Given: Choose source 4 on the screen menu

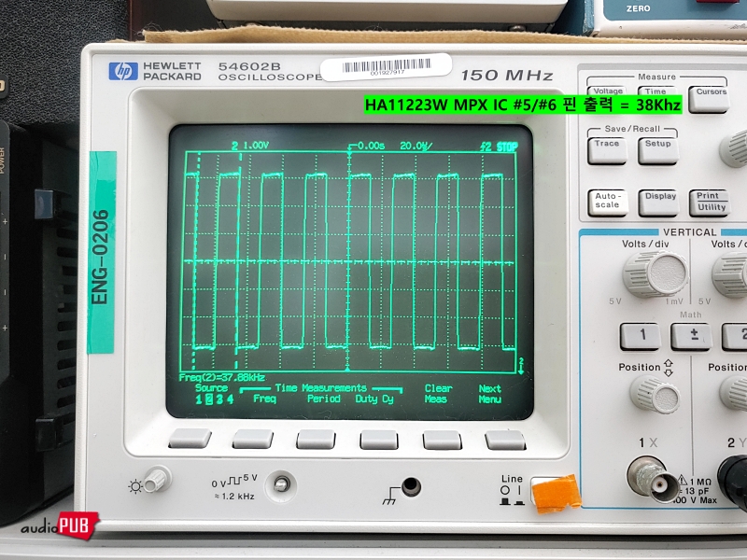Looking at the screenshot, I should [230, 399].
